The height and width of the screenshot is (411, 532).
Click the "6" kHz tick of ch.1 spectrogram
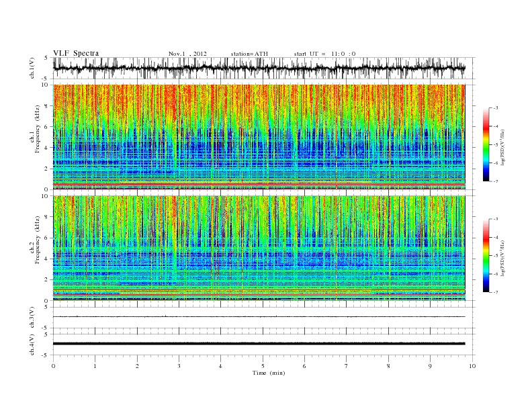pos(46,127)
